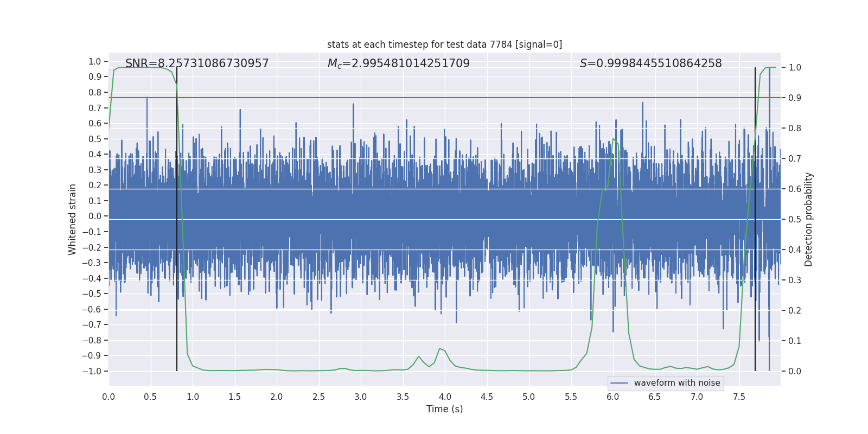This screenshot has width=868, height=434.
Task: Click the small green bump near 4.0 s
Action: tap(441, 349)
